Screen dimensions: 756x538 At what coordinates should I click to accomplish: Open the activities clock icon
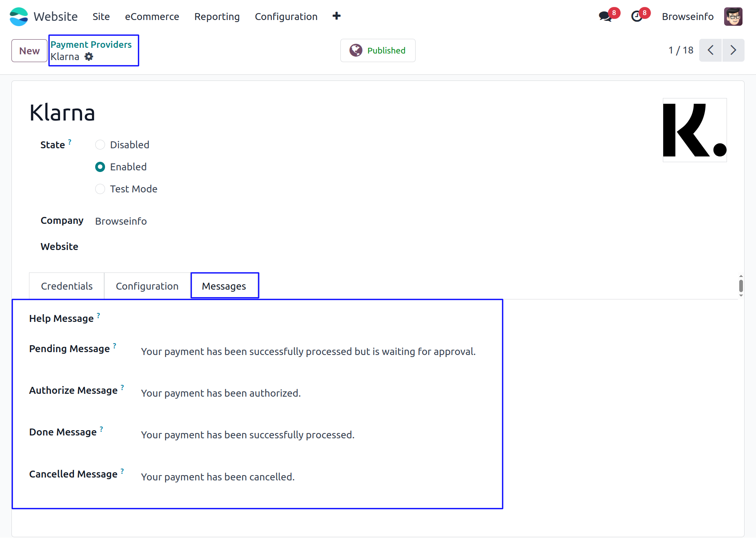[637, 16]
